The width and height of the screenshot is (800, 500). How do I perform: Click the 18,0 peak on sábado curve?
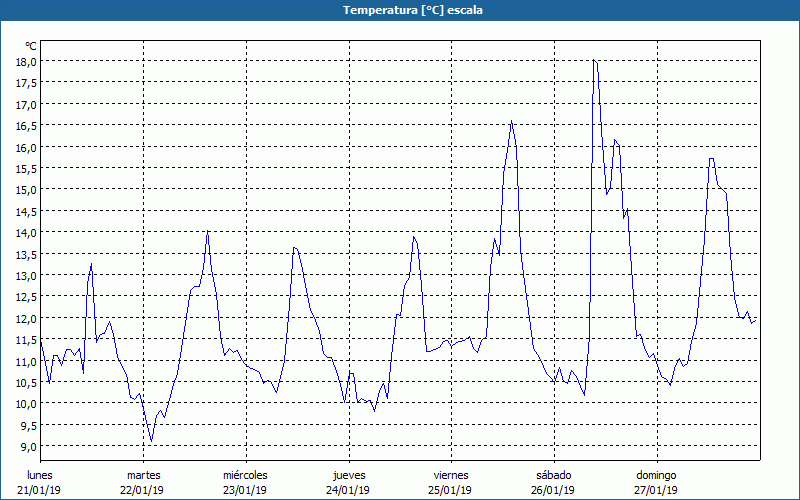pos(594,60)
